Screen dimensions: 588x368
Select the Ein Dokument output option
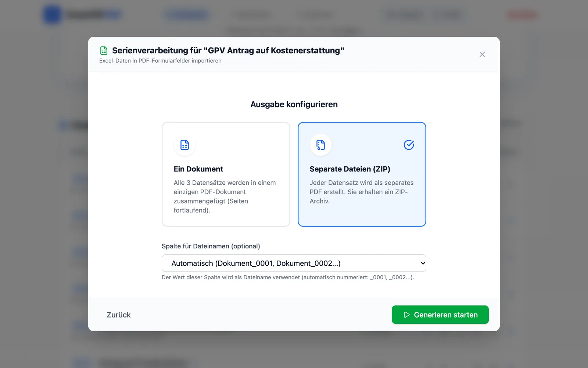pos(226,174)
